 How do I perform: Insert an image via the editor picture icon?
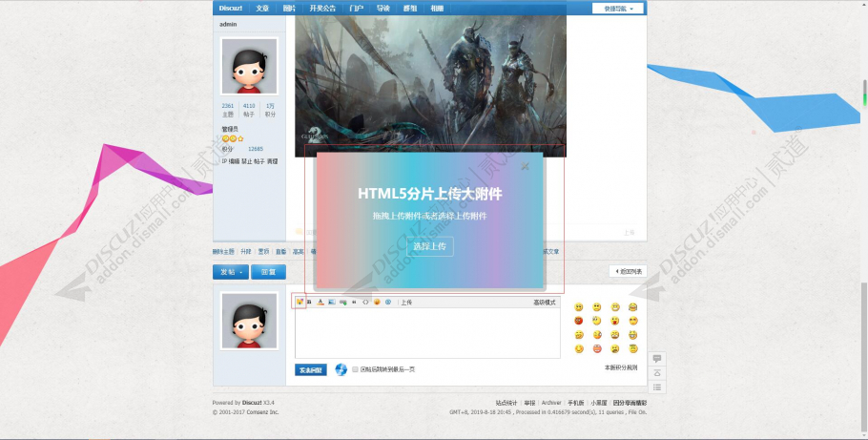332,302
